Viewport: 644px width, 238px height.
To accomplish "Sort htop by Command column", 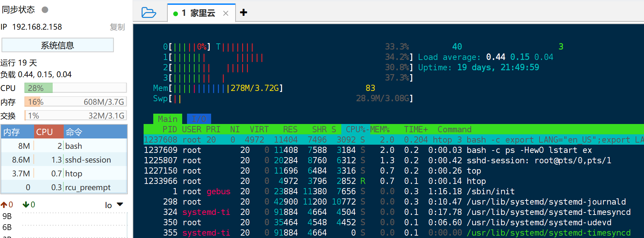I will click(x=455, y=129).
